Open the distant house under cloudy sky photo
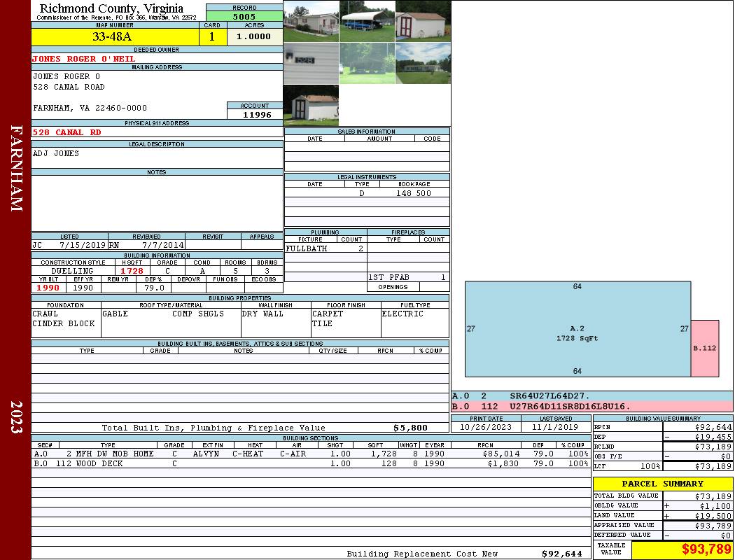 coord(423,63)
